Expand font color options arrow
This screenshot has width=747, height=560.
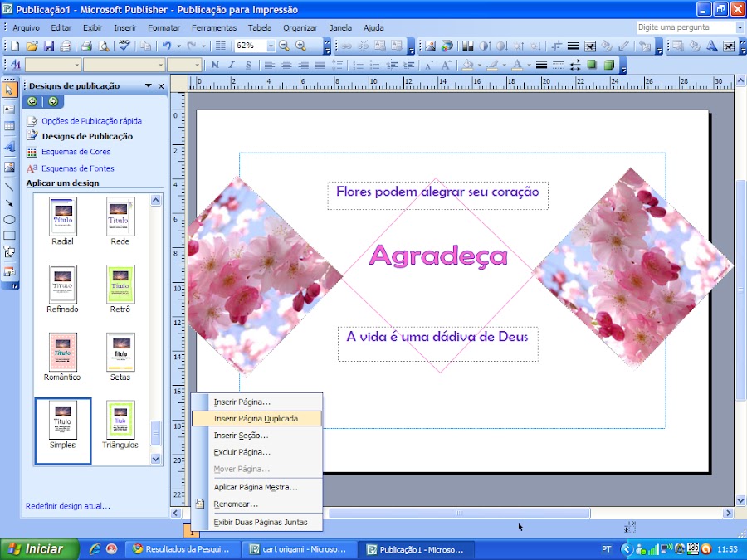tap(529, 66)
